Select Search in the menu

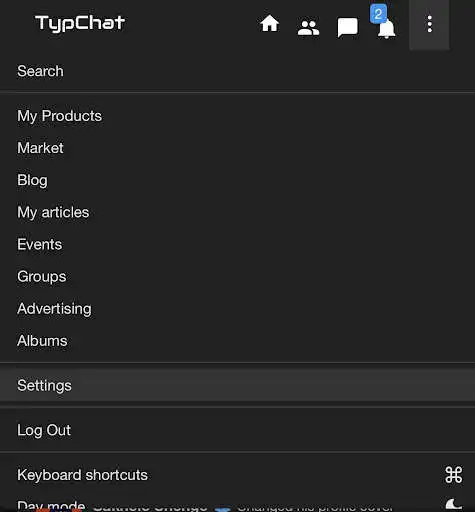(237, 71)
